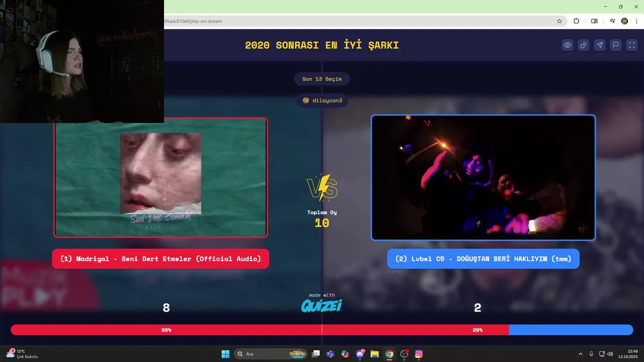The image size is (644, 362).
Task: Enter fullscreen with the brackets icon
Action: click(632, 45)
